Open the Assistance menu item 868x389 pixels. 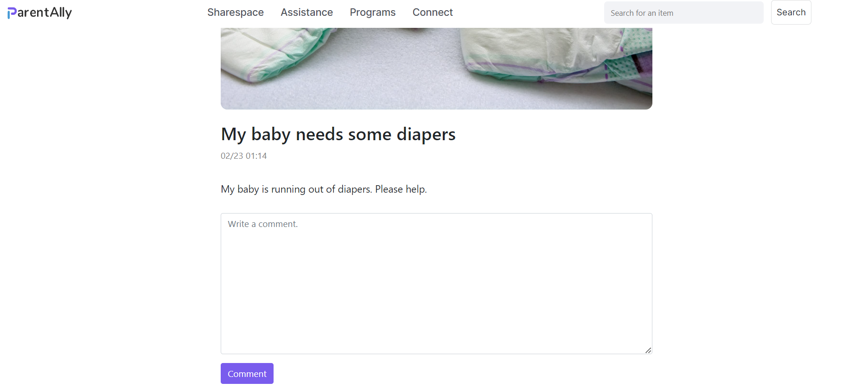click(306, 13)
